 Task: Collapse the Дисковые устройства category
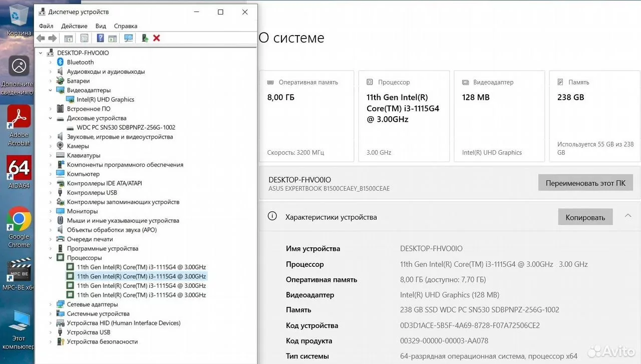point(50,118)
